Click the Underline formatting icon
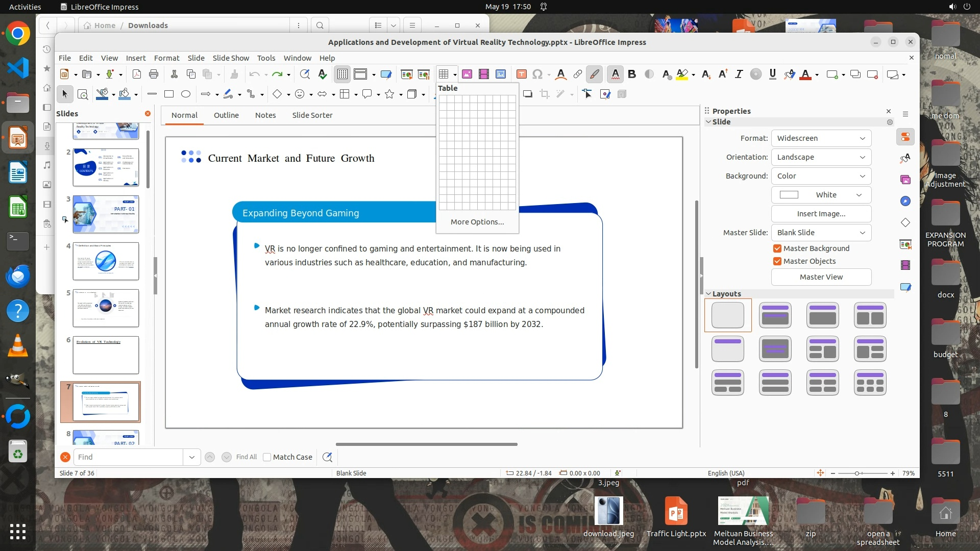Viewport: 980px width, 551px height. click(772, 74)
